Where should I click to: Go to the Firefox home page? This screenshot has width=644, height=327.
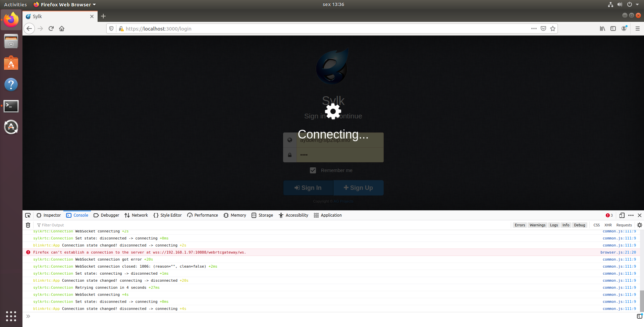click(62, 29)
